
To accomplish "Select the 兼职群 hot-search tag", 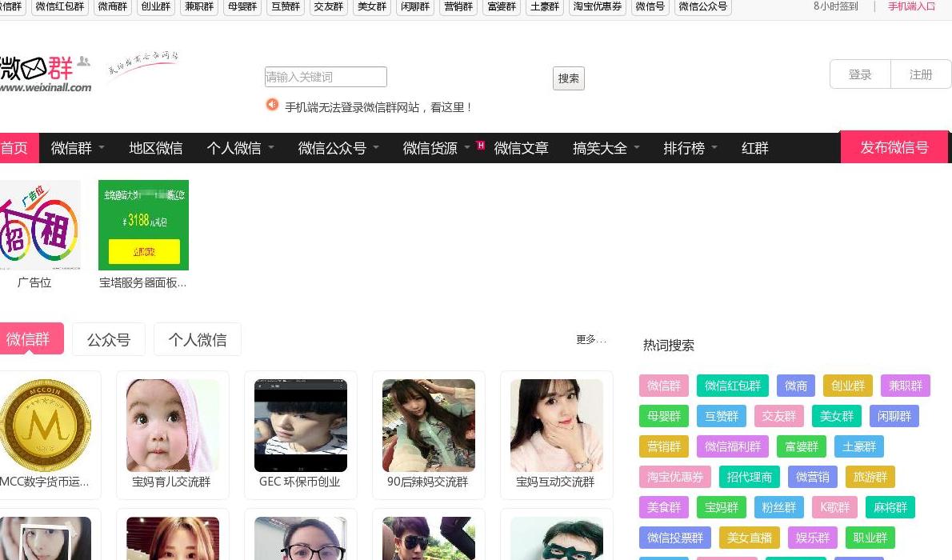I will click(x=906, y=386).
